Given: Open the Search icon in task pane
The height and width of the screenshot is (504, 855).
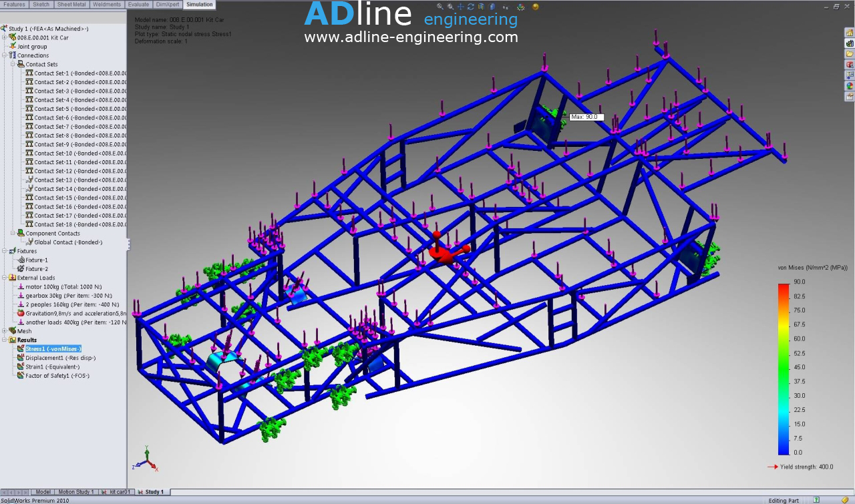Looking at the screenshot, I should pos(850,64).
